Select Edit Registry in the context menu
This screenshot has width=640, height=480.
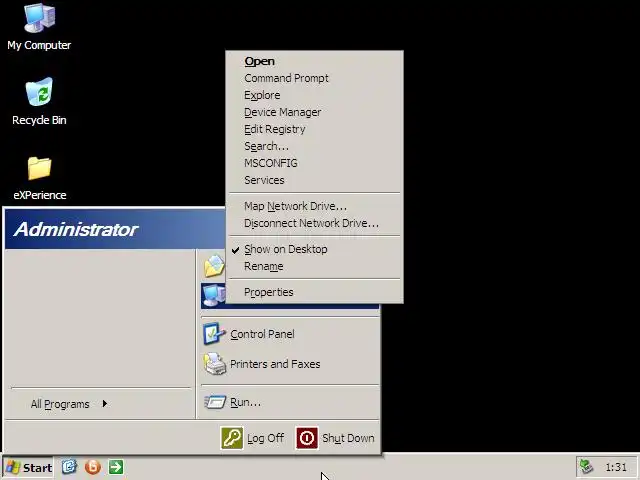coord(314,129)
